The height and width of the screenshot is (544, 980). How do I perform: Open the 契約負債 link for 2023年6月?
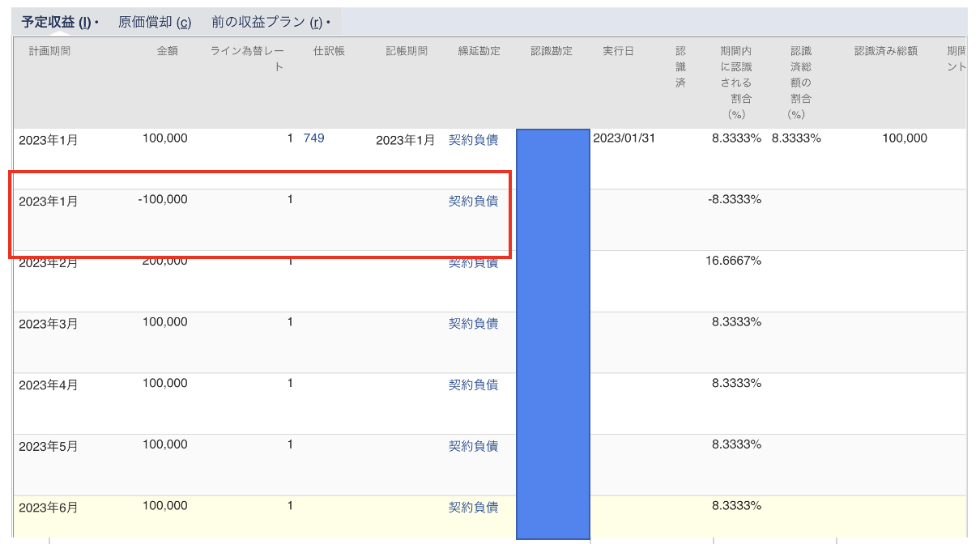[x=472, y=504]
